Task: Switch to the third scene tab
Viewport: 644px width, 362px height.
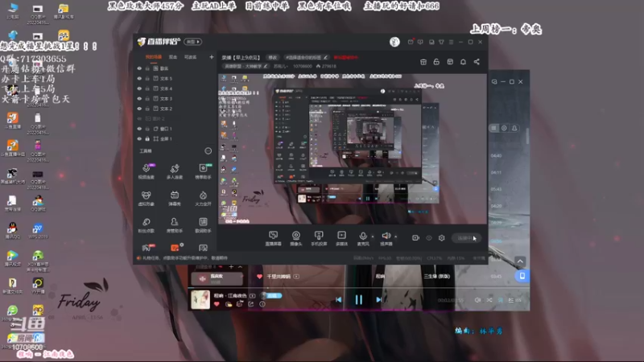Action: (x=190, y=57)
